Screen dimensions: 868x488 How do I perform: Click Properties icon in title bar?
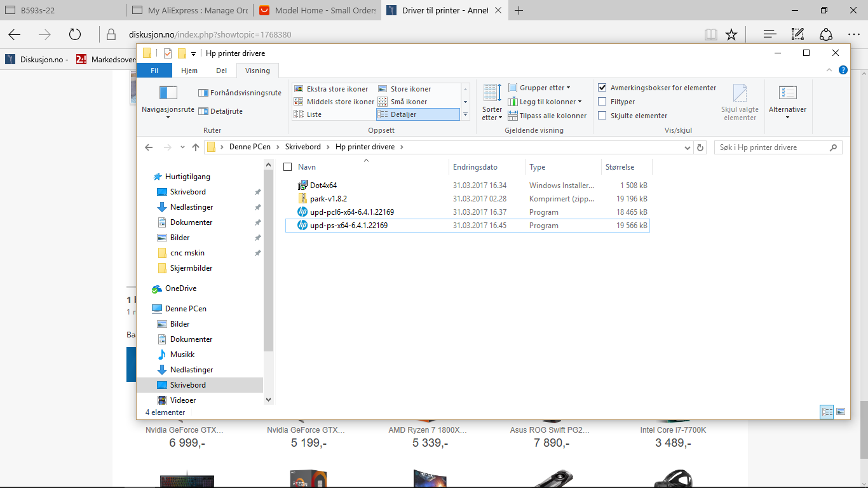[x=168, y=53]
